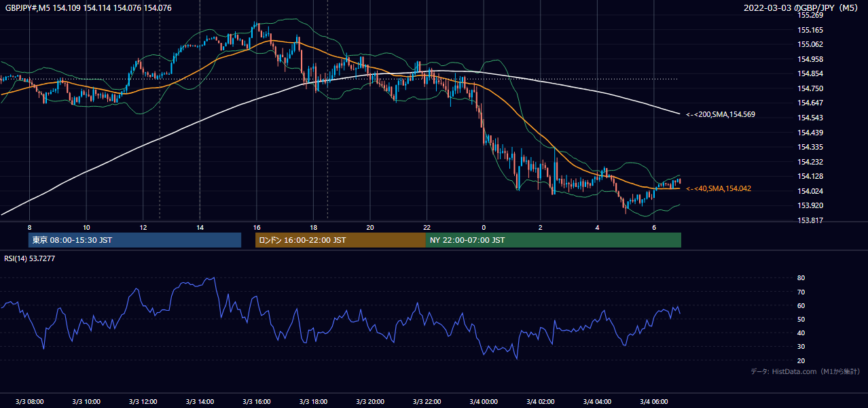Click hour tick 10 under the price chart
This screenshot has height=408, width=868.
[86, 226]
